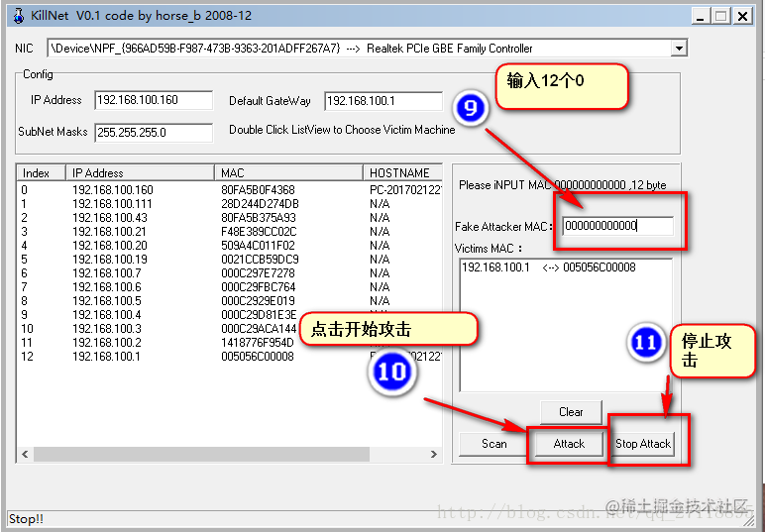Click list scrollbar left arrow
Viewport: 765px width, 532px height.
(x=25, y=454)
